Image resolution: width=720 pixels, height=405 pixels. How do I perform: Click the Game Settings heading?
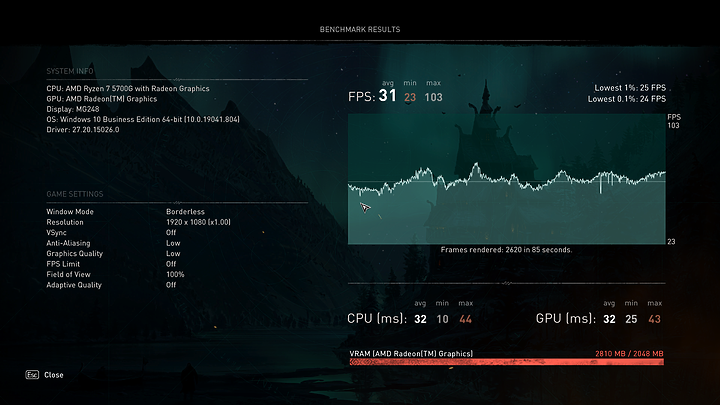(x=75, y=194)
